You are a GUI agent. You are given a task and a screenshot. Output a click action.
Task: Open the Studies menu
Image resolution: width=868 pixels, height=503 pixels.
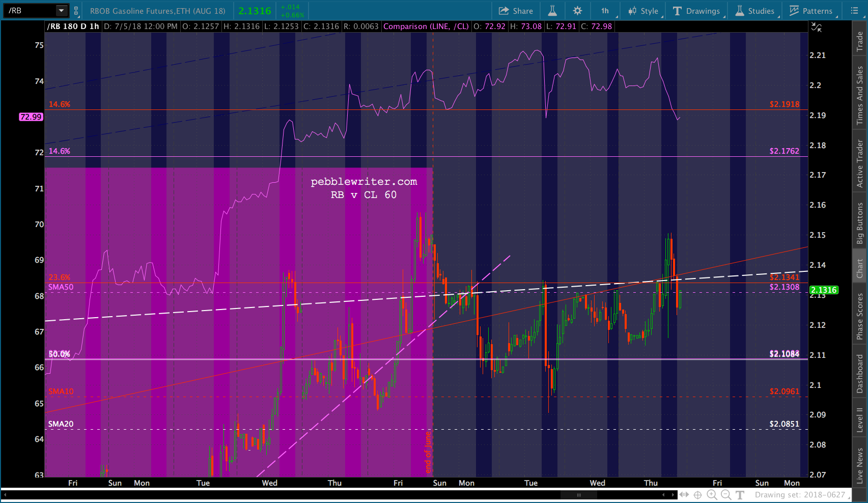pyautogui.click(x=755, y=11)
